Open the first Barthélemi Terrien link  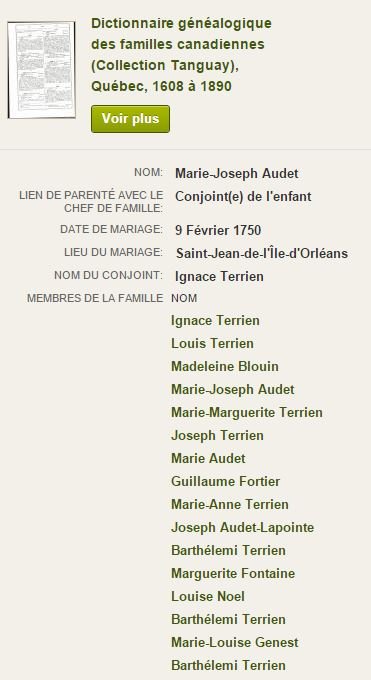228,551
